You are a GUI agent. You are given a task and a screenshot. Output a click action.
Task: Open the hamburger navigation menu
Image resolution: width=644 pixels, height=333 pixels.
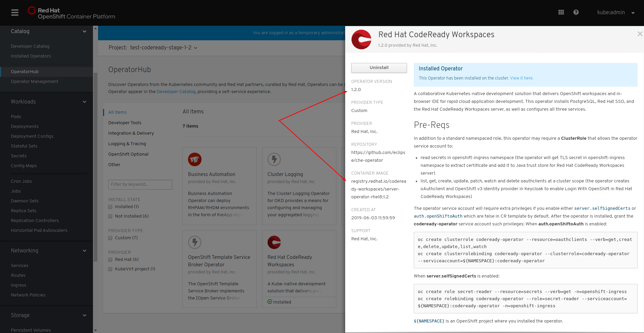coord(15,13)
